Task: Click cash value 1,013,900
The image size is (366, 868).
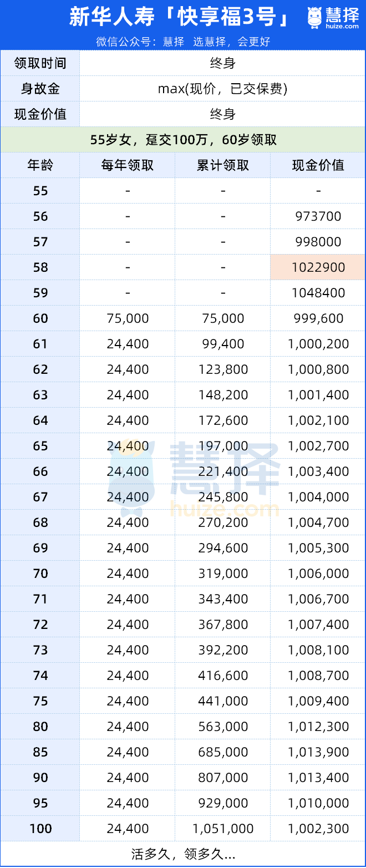Action: 318,752
